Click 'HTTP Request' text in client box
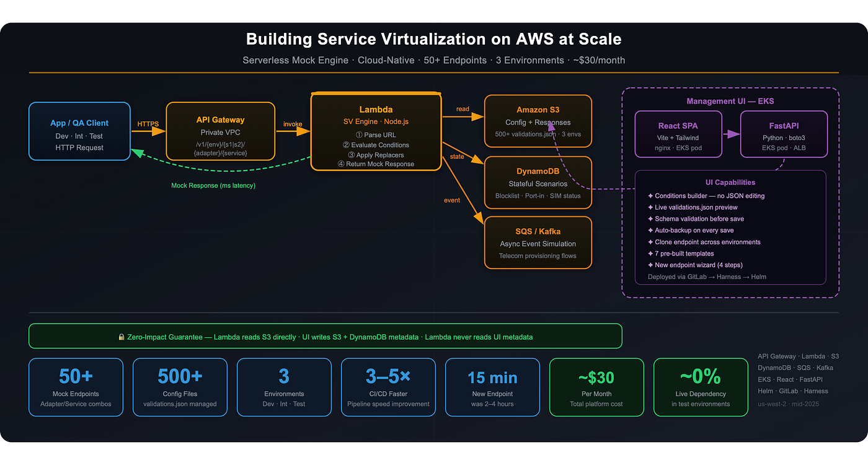 click(x=79, y=148)
